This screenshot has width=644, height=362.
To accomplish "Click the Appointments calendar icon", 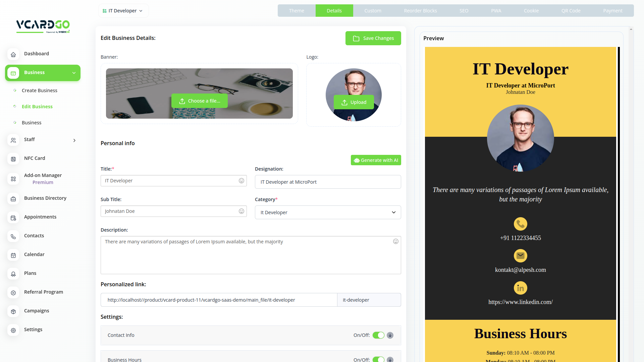I will point(13,218).
